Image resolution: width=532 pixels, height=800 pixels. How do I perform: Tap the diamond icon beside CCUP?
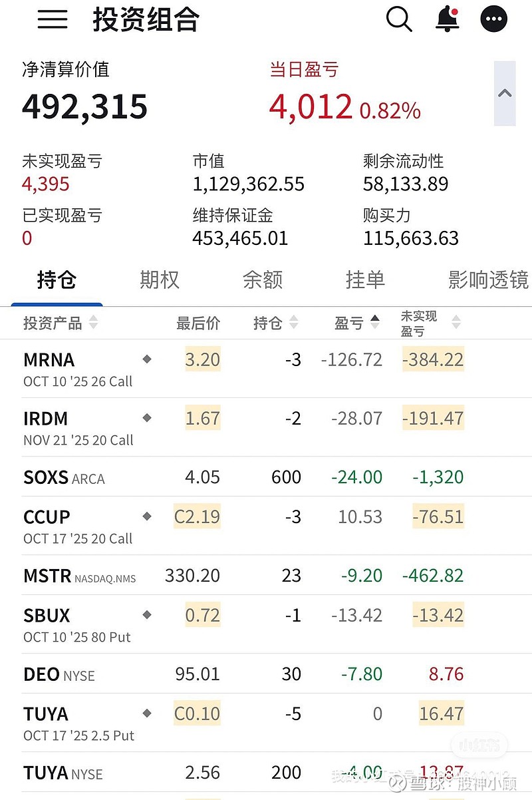pyautogui.click(x=147, y=516)
